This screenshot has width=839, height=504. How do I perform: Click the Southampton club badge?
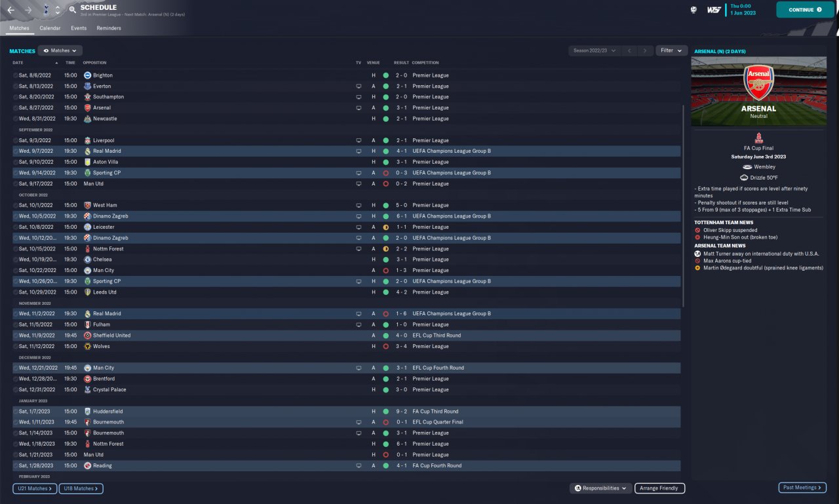(87, 97)
